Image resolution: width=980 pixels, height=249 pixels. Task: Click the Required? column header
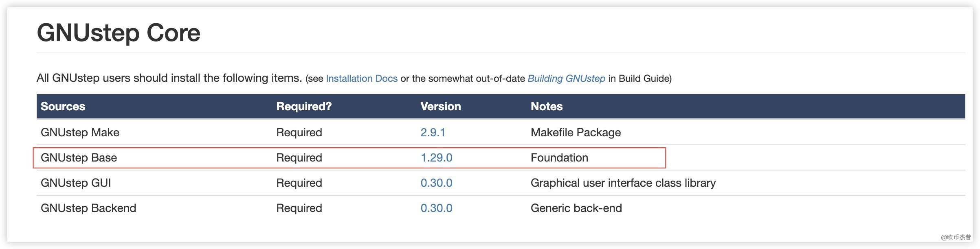click(304, 107)
